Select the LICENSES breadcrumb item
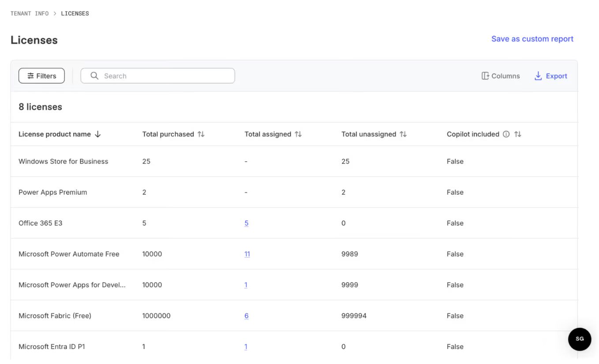 coord(75,13)
